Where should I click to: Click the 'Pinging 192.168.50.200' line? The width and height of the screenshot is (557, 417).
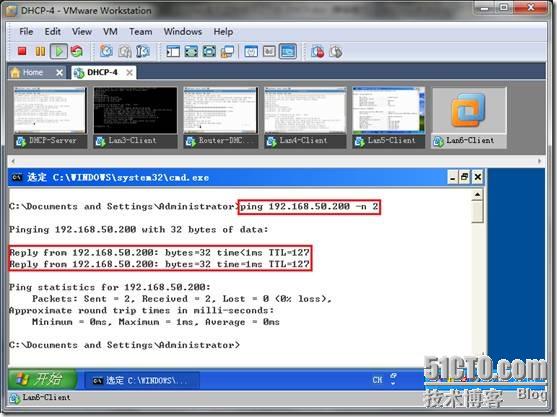(x=139, y=229)
